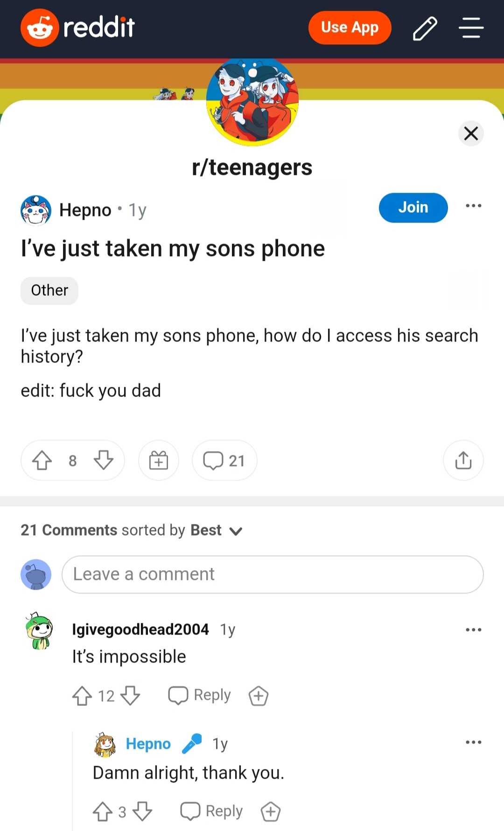Focus the Leave a comment field

[273, 574]
